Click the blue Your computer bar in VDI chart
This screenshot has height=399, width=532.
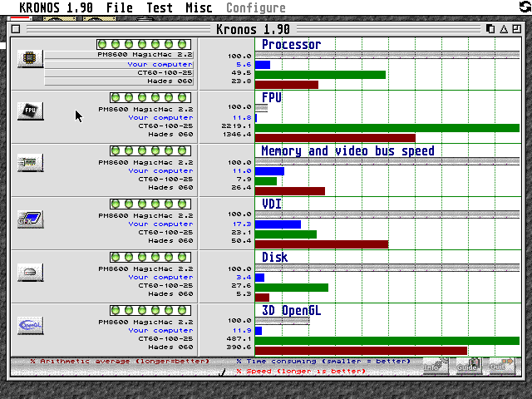point(278,224)
